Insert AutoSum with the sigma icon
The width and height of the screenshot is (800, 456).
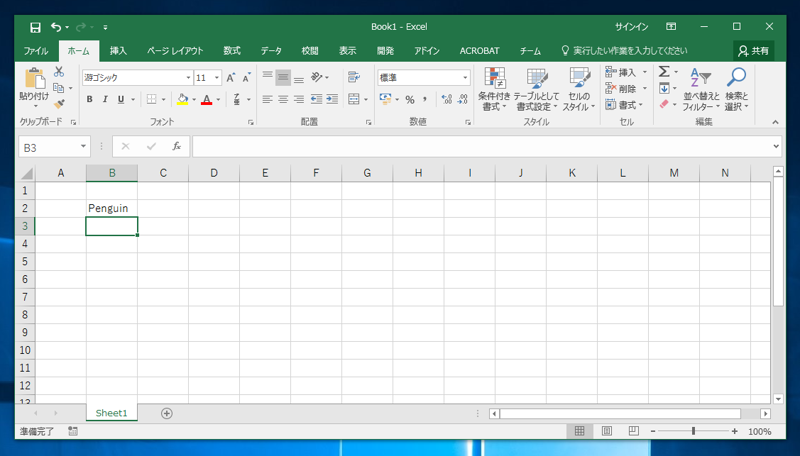point(664,72)
